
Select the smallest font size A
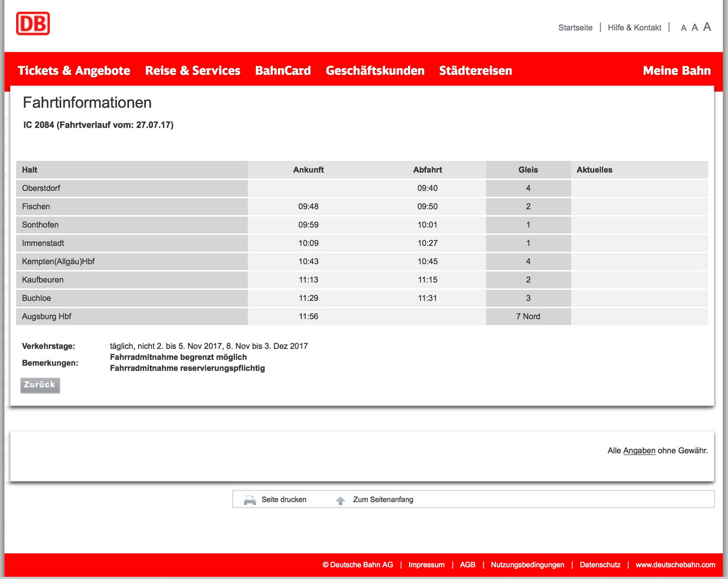[x=684, y=28]
